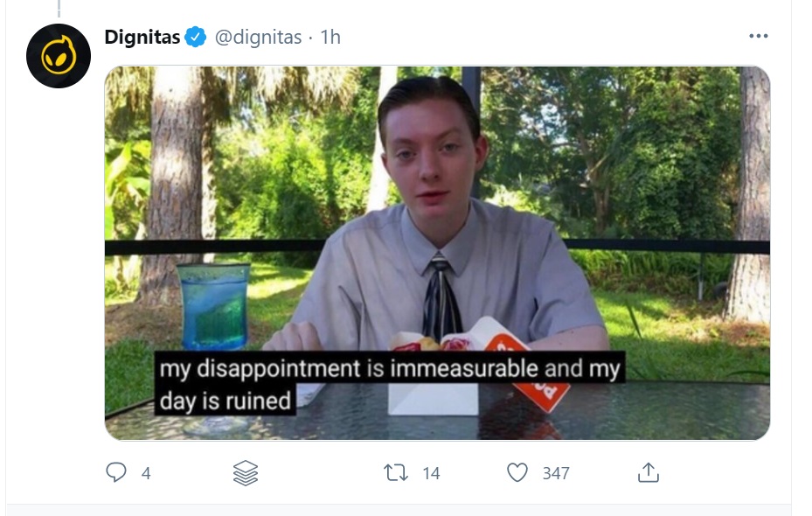Click the Dignitas display name
This screenshot has height=516, width=812.
142,38
